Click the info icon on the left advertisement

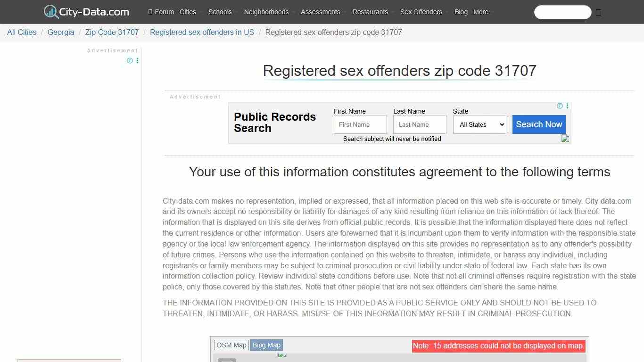tap(130, 61)
